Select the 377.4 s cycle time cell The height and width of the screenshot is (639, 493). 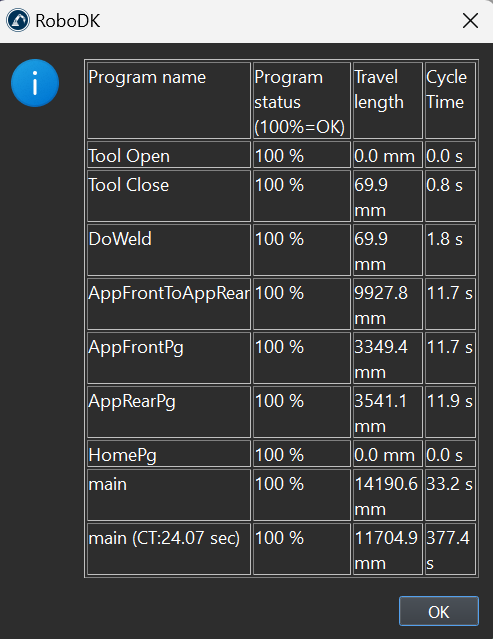[450, 549]
